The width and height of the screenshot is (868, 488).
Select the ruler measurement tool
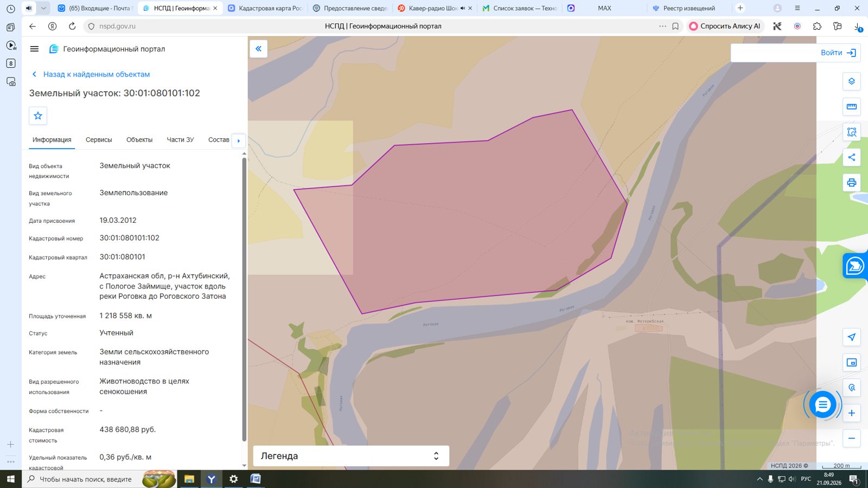[x=851, y=107]
